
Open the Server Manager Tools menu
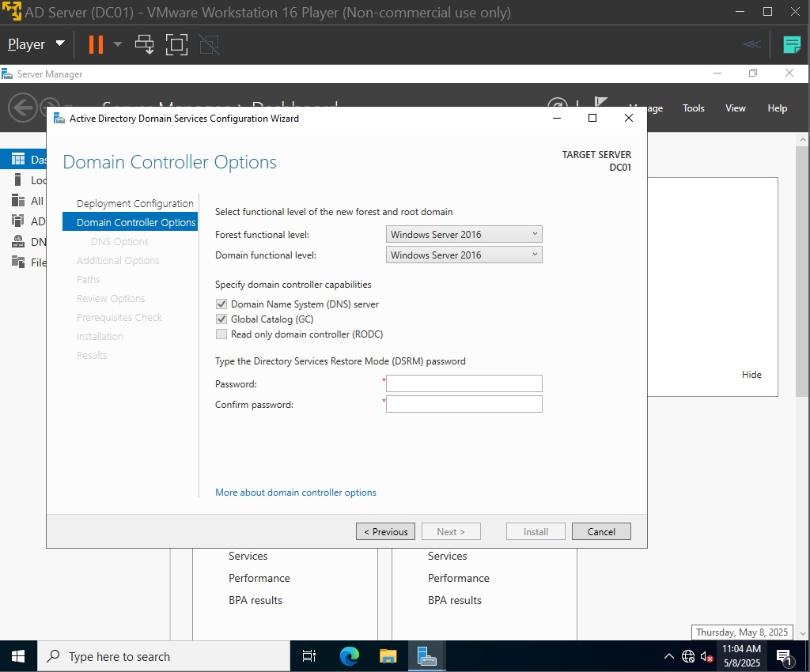click(693, 108)
